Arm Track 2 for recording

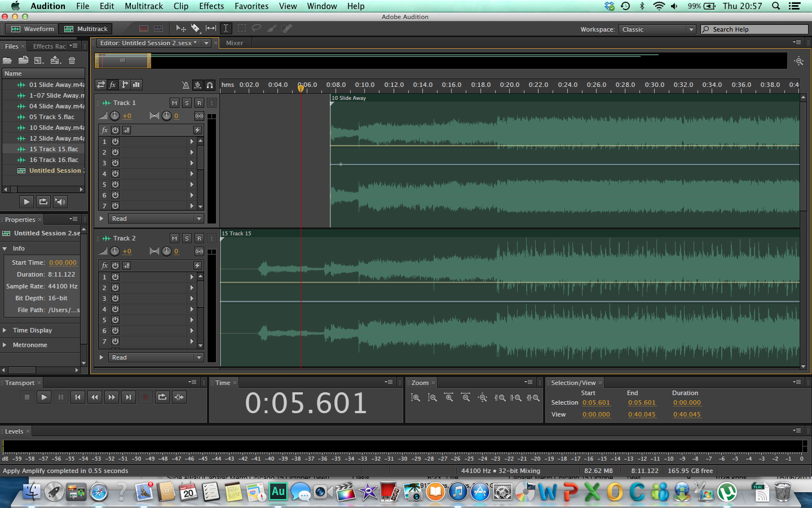[199, 238]
